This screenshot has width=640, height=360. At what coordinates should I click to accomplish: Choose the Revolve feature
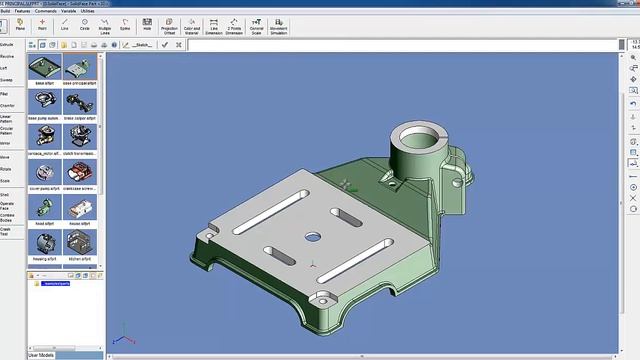tap(7, 56)
